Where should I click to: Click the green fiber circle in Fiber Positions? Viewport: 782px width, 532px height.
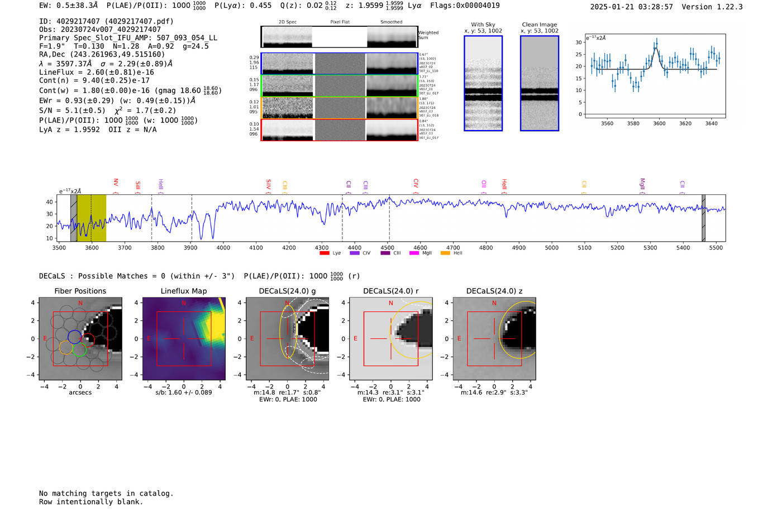click(x=79, y=350)
